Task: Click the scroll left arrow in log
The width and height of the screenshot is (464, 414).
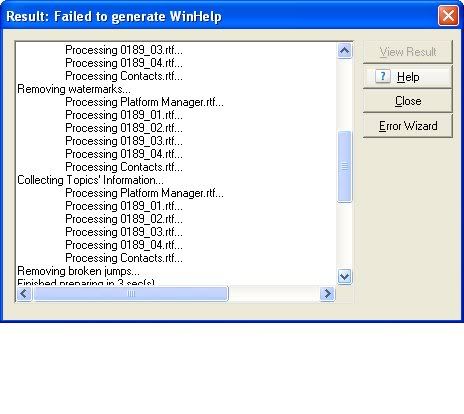Action: 24,294
